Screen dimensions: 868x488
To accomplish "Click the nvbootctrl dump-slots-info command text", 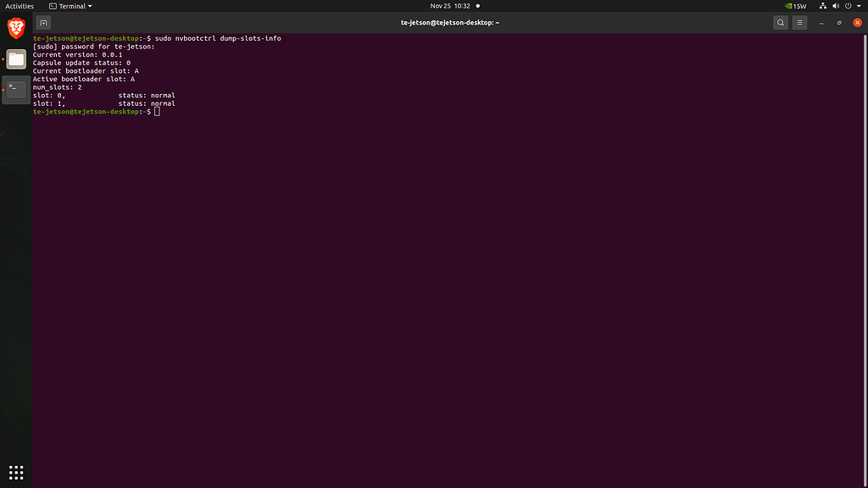I will (229, 37).
